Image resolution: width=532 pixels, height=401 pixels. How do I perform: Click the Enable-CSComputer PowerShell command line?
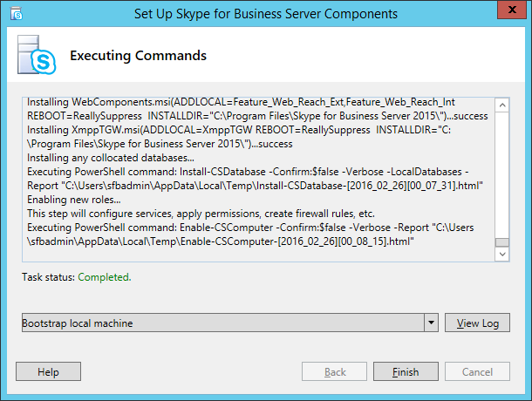250,234
